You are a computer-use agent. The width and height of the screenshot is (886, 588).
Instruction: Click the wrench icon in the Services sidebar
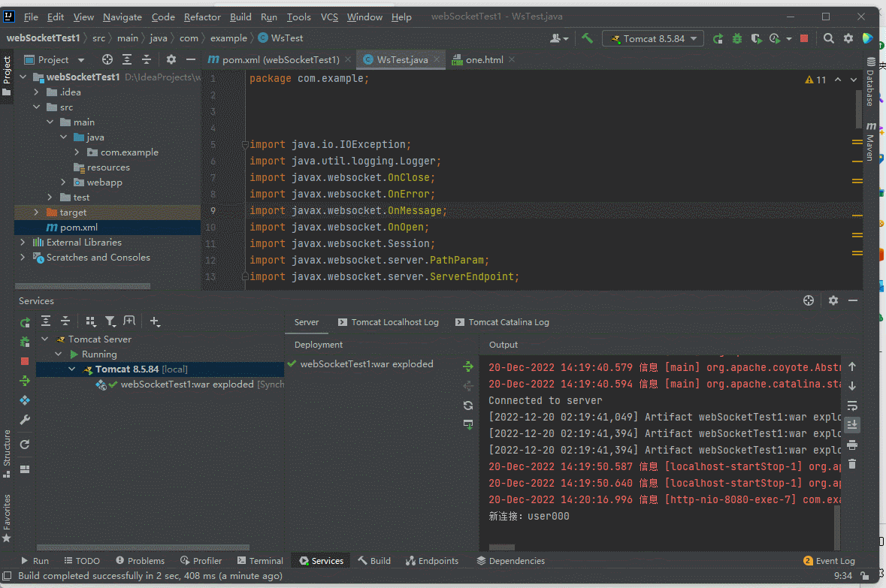coord(25,420)
